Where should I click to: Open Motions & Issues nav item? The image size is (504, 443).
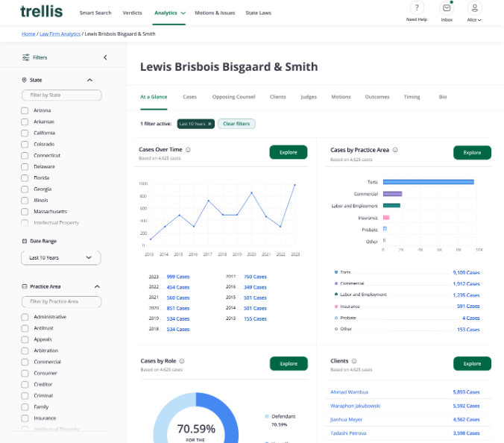(x=215, y=13)
